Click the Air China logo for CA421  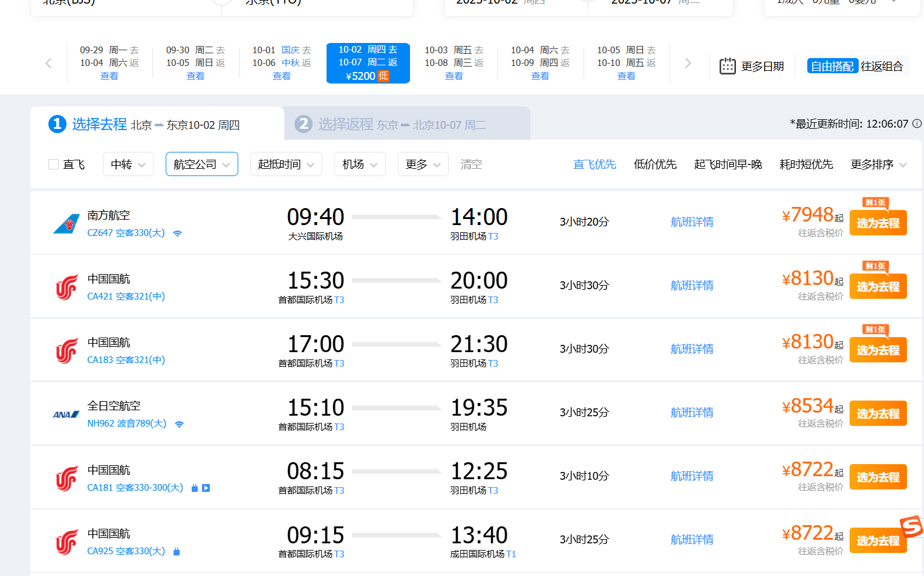pyautogui.click(x=67, y=287)
